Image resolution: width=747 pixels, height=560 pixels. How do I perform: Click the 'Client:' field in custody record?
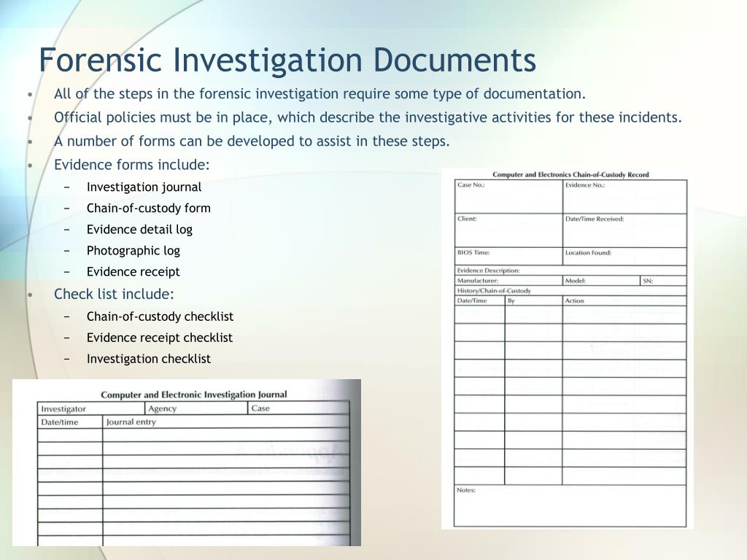pyautogui.click(x=508, y=230)
